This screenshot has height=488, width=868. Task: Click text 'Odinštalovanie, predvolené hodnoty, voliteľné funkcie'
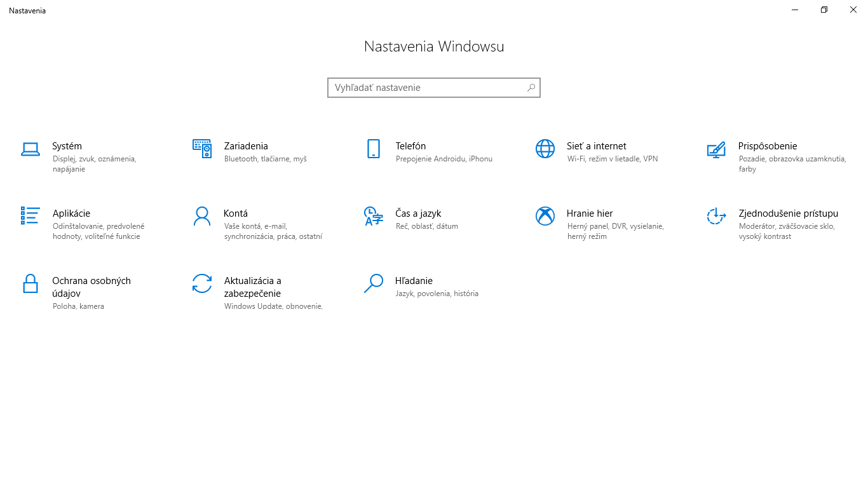(98, 231)
